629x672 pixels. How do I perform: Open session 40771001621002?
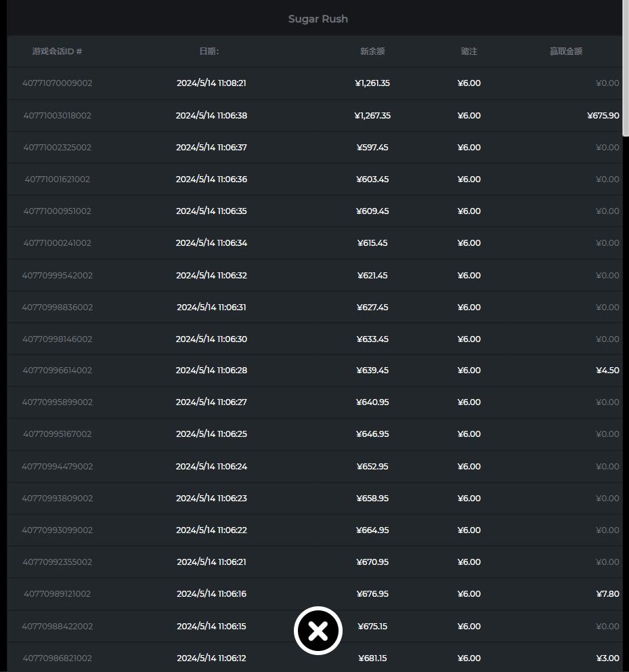58,179
